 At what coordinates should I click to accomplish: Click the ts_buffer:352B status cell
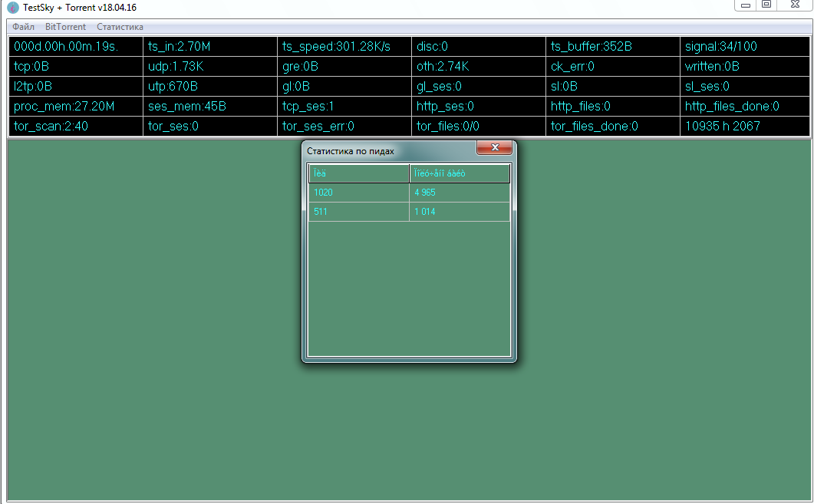(611, 47)
